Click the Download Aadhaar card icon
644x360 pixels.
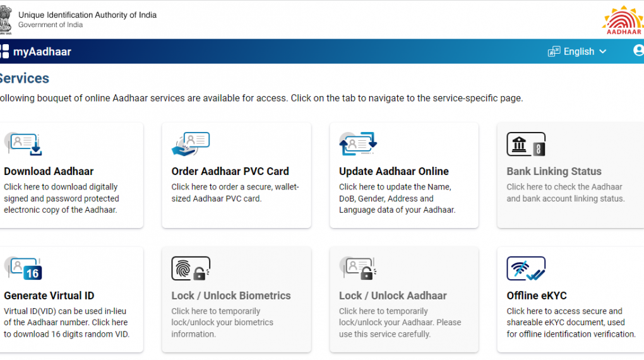click(23, 144)
